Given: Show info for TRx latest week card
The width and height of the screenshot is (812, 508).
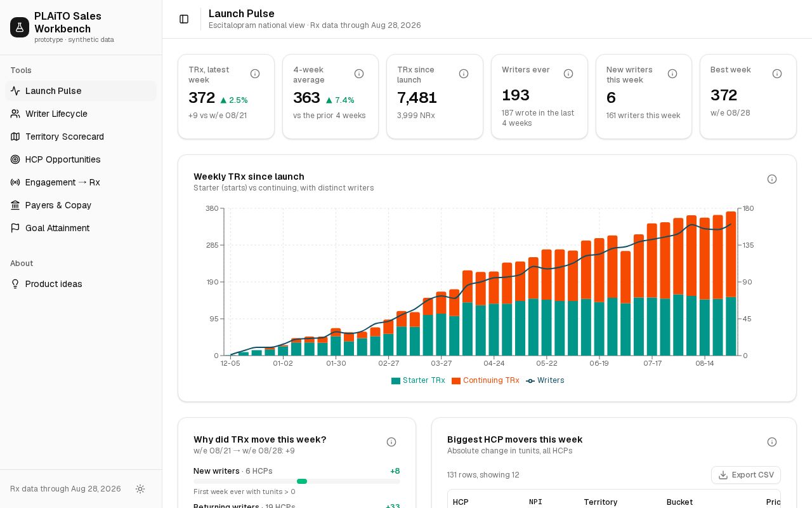Looking at the screenshot, I should (255, 74).
